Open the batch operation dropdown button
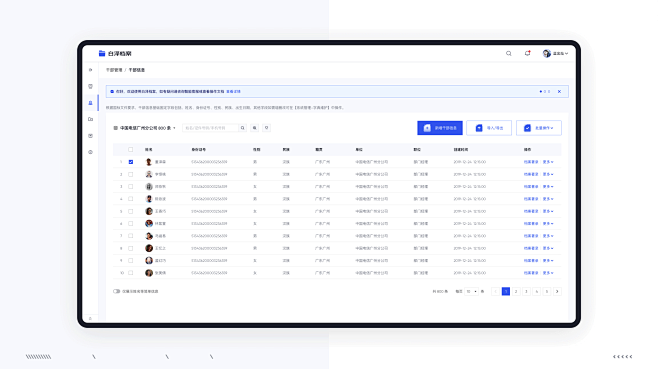The height and width of the screenshot is (369, 658). coord(539,128)
